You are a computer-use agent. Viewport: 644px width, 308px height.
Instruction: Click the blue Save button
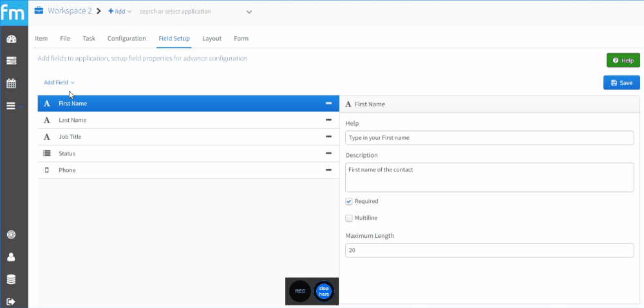pos(621,82)
